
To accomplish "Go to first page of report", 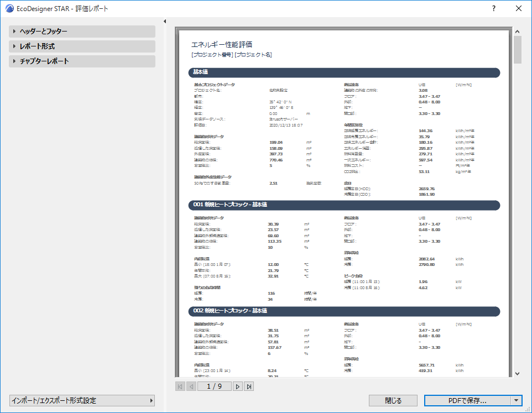I will click(180, 386).
